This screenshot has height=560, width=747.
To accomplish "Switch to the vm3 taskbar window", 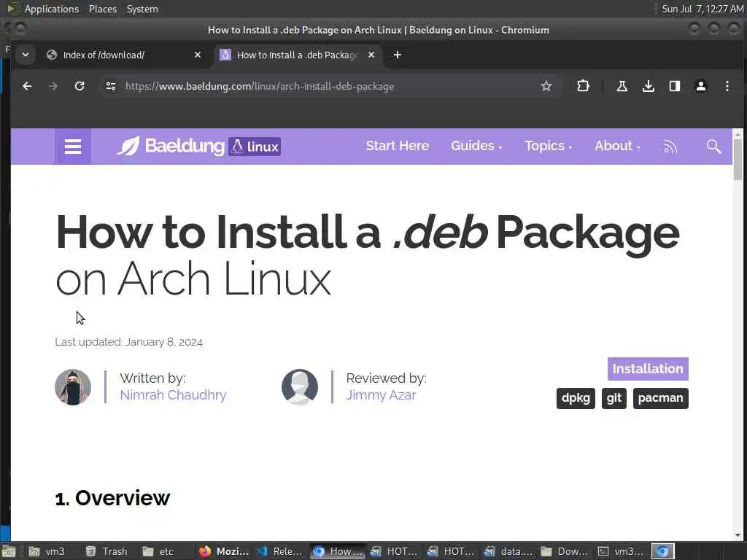I will tap(47, 551).
